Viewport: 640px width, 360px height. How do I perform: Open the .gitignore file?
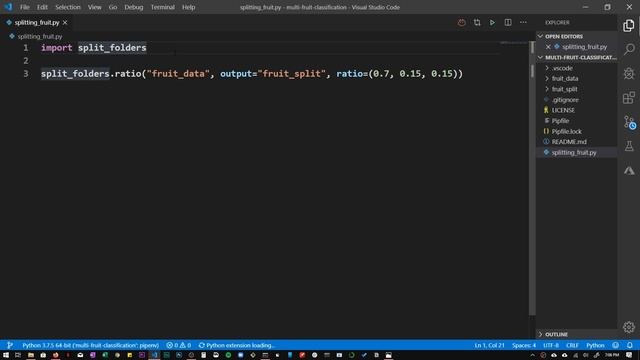(x=577, y=100)
